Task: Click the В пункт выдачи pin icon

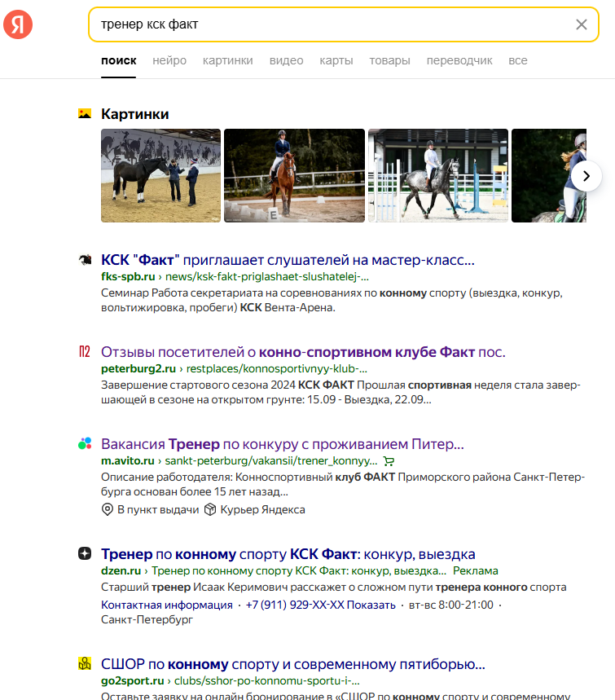Action: click(x=107, y=509)
